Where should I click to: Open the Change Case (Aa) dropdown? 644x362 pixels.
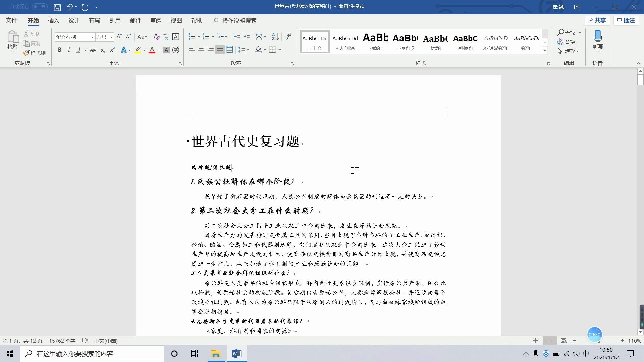pos(142,37)
